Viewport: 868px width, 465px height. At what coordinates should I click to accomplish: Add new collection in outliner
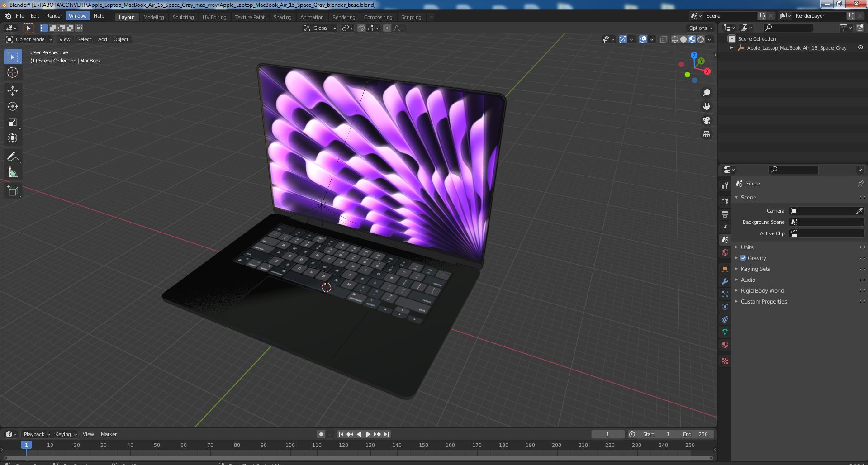[x=860, y=28]
